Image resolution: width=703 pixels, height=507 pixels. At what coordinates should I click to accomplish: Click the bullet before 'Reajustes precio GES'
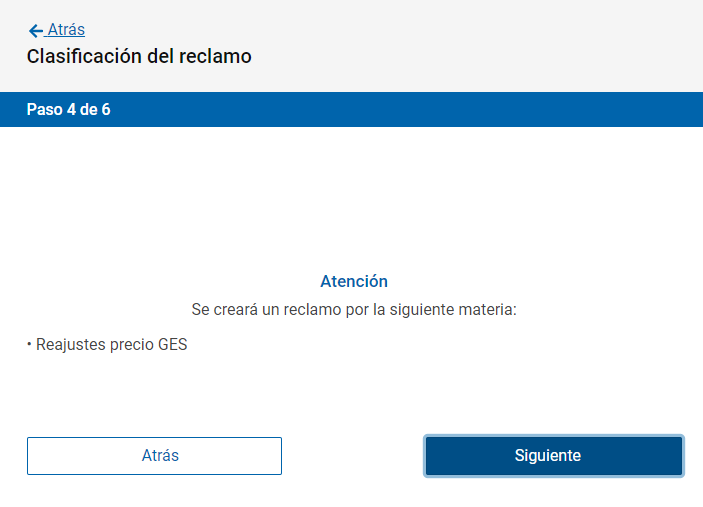click(30, 346)
